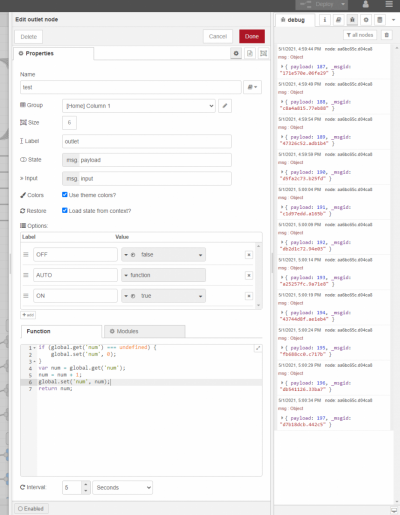This screenshot has width=400, height=515.
Task: Open the node appearance icon
Action: (263, 53)
